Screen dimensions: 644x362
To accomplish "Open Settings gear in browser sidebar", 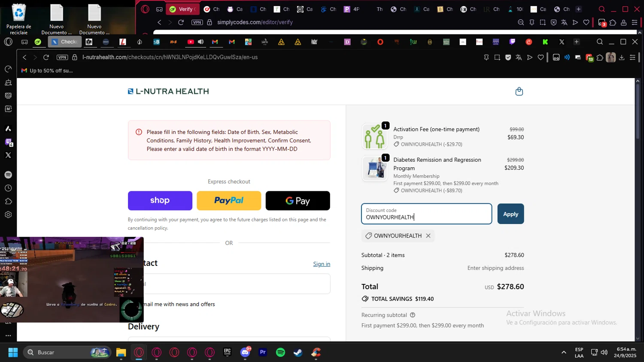I will pyautogui.click(x=8, y=215).
